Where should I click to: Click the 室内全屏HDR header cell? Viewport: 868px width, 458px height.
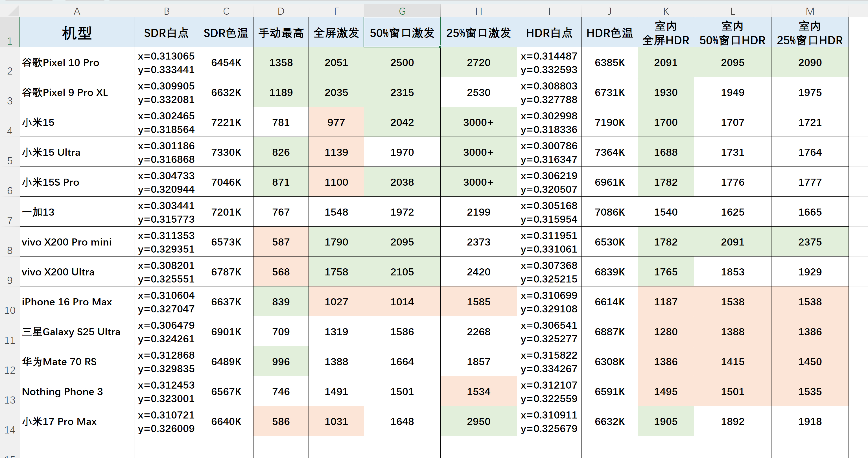(666, 32)
